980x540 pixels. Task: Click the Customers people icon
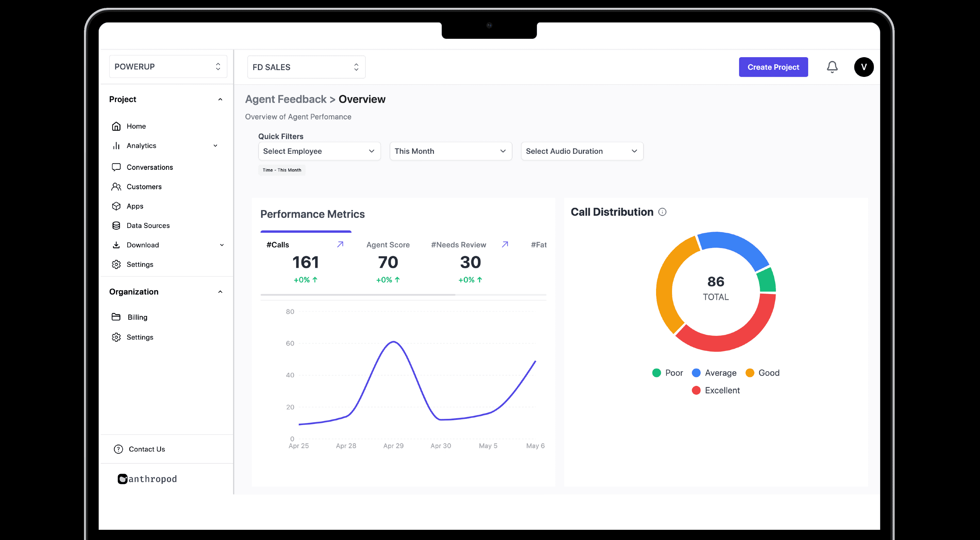(116, 186)
